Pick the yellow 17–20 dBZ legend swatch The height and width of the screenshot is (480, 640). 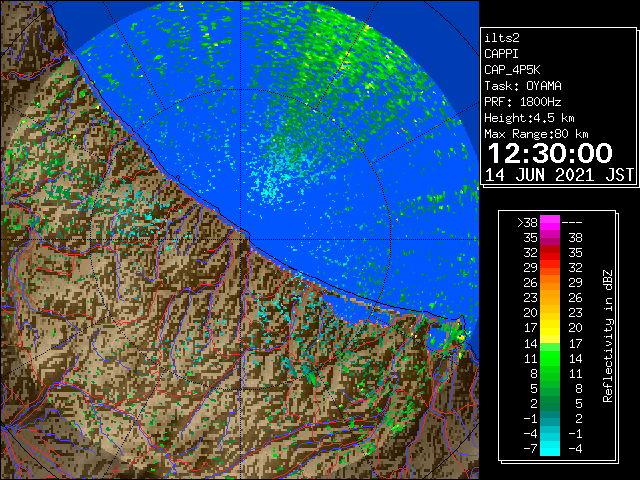pos(550,328)
